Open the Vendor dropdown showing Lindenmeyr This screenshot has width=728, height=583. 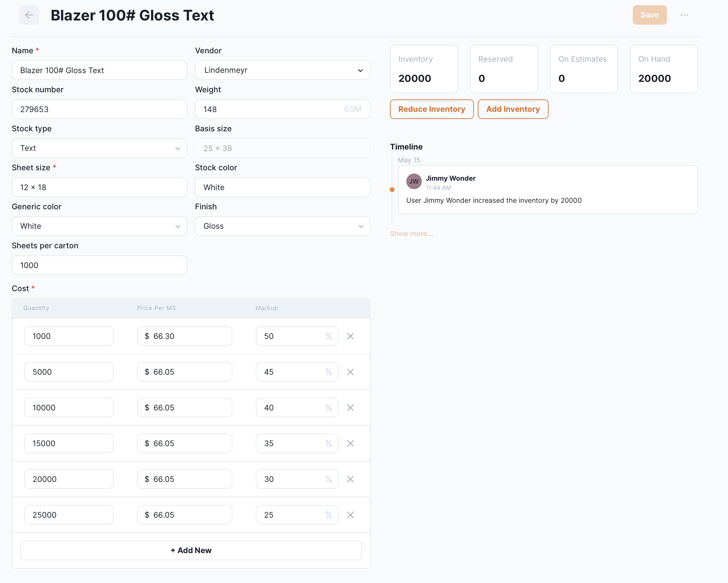coord(282,70)
